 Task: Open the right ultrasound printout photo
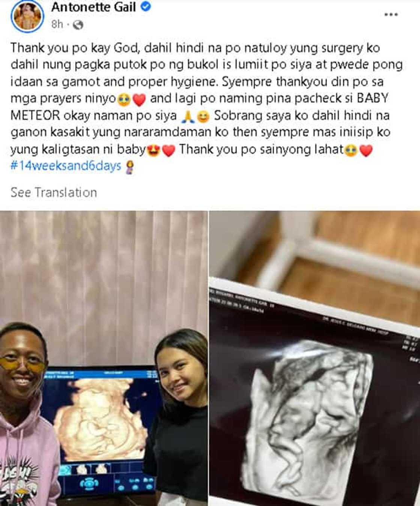pyautogui.click(x=315, y=358)
